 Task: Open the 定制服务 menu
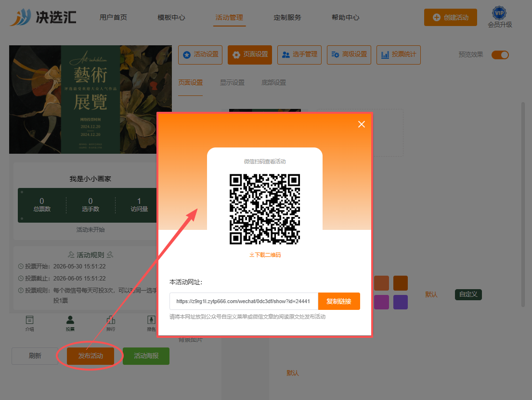click(287, 17)
